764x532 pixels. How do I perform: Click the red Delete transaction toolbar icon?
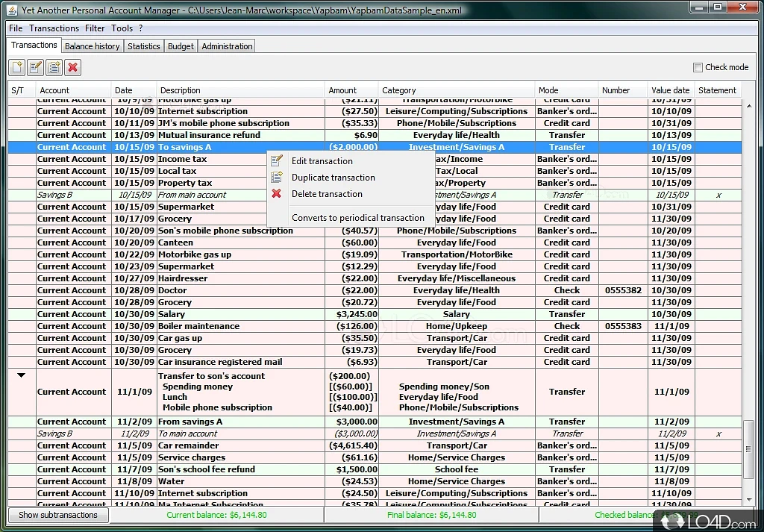tap(72, 68)
